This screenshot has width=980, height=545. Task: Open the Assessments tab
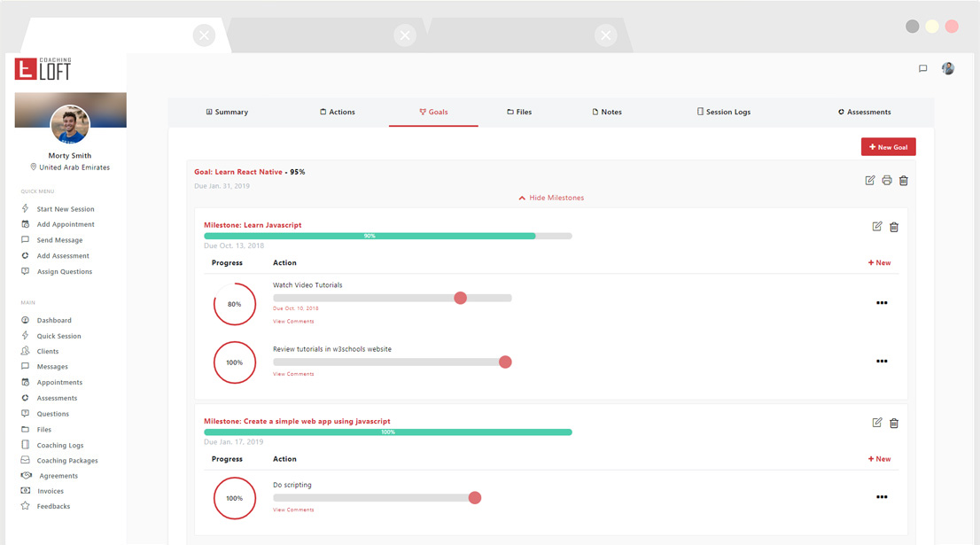tap(864, 113)
